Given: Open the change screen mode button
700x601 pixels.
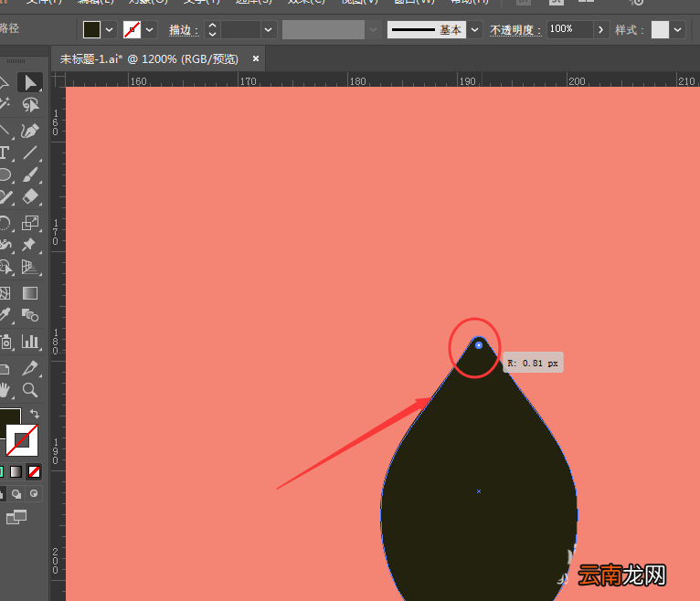Looking at the screenshot, I should tap(16, 517).
